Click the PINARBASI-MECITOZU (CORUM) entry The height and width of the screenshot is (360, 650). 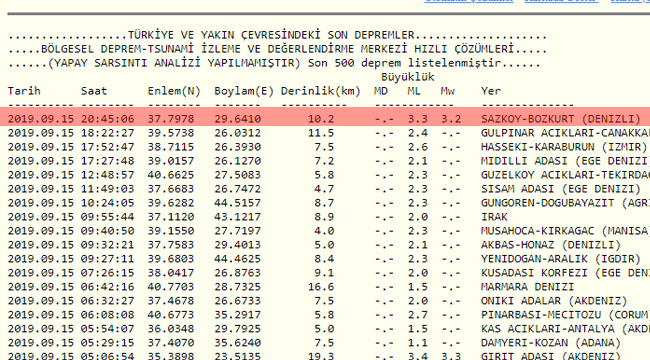pos(565,315)
